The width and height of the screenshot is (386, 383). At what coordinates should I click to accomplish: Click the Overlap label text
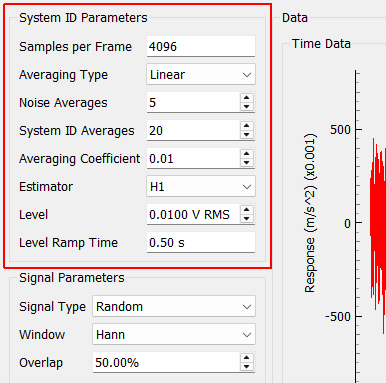[41, 363]
